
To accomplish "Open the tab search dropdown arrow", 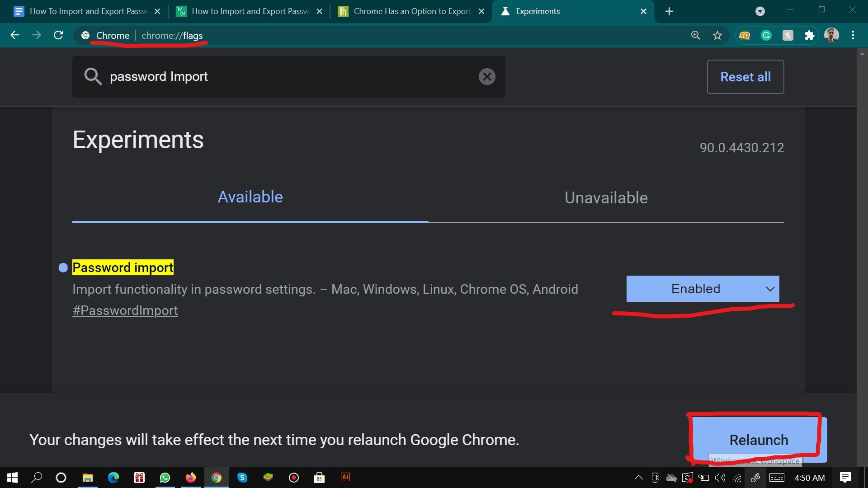I will [x=760, y=11].
